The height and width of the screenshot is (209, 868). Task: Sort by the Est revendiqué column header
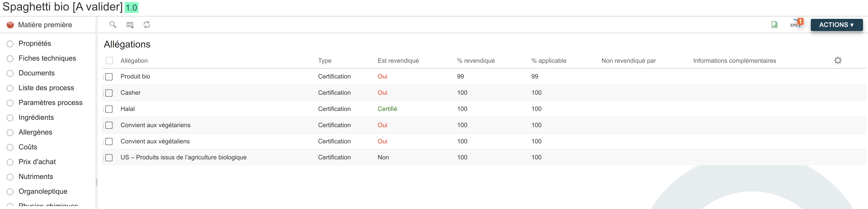(x=398, y=61)
